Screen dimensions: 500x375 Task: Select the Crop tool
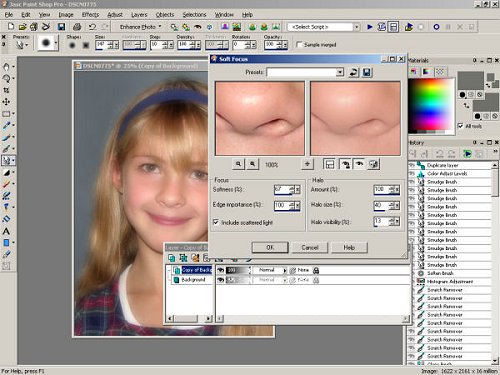pyautogui.click(x=6, y=90)
